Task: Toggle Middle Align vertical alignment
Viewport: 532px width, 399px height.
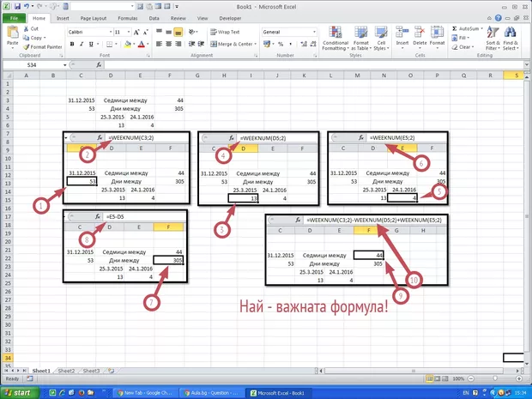Action: [168, 33]
